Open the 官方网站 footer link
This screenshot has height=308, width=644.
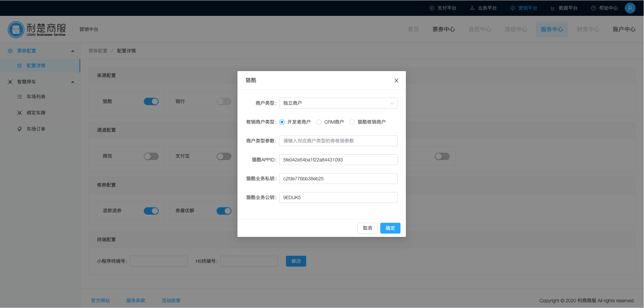pyautogui.click(x=100, y=301)
